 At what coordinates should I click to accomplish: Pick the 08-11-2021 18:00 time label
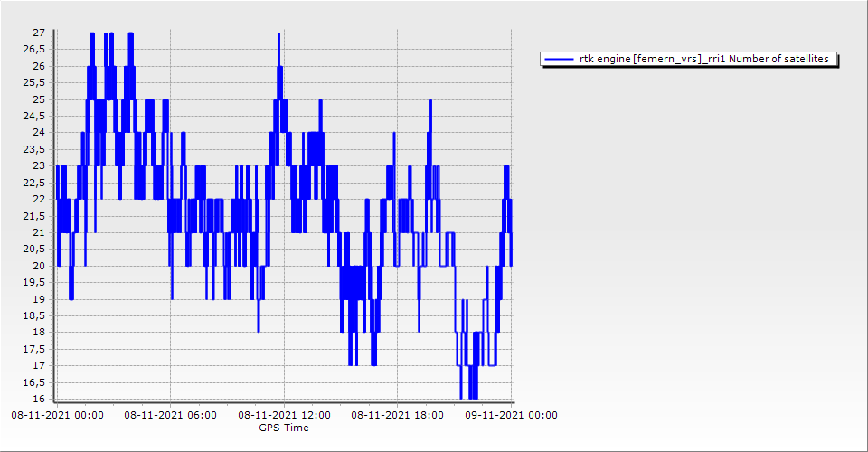397,415
